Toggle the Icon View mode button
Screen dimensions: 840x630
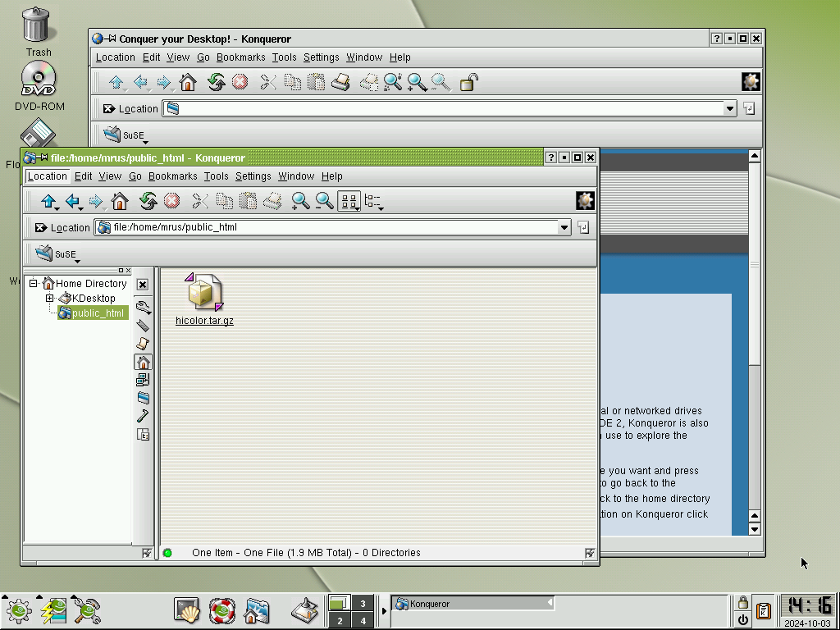coord(349,202)
